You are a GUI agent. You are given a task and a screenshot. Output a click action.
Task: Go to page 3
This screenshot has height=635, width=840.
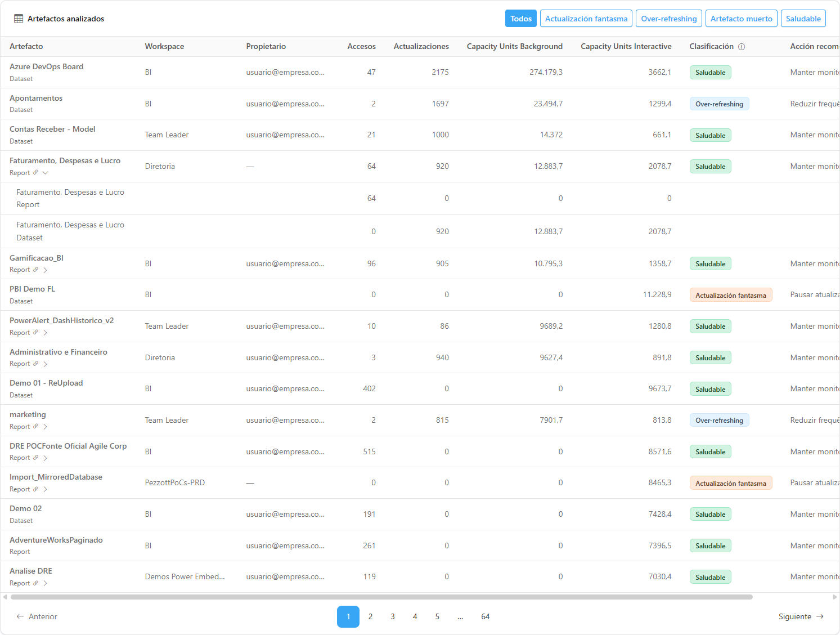[393, 617]
